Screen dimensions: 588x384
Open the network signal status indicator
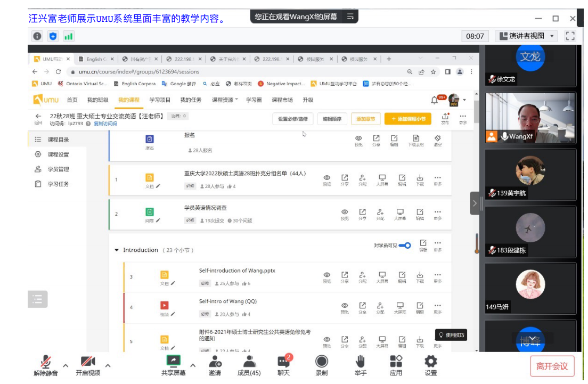(x=68, y=36)
